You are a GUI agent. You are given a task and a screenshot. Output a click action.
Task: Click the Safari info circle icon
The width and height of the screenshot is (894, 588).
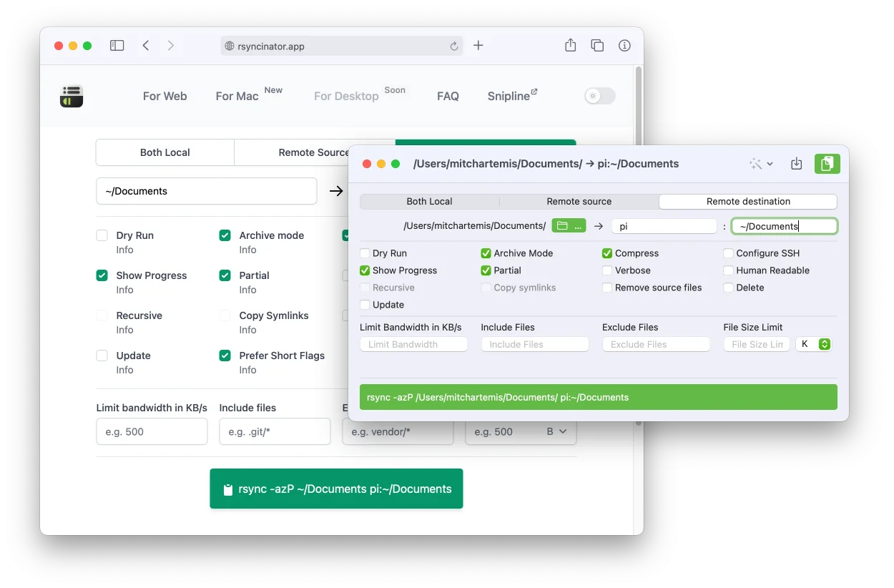tap(624, 46)
